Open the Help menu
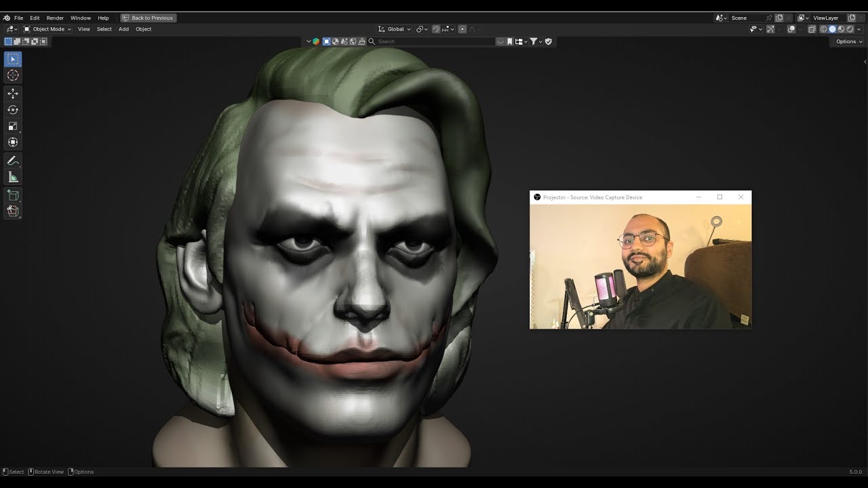 point(103,18)
